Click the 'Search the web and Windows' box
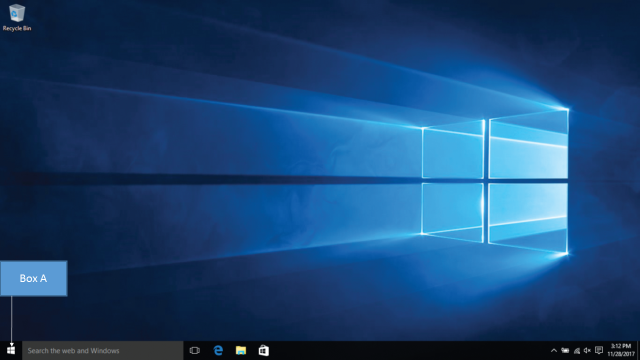Viewport: 640px width, 360px height. (x=102, y=351)
